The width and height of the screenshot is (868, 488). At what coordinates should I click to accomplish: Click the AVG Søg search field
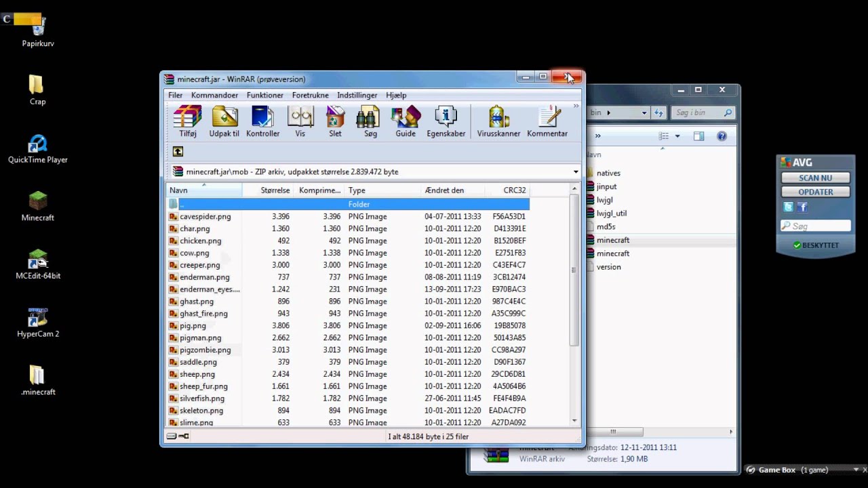[815, 226]
